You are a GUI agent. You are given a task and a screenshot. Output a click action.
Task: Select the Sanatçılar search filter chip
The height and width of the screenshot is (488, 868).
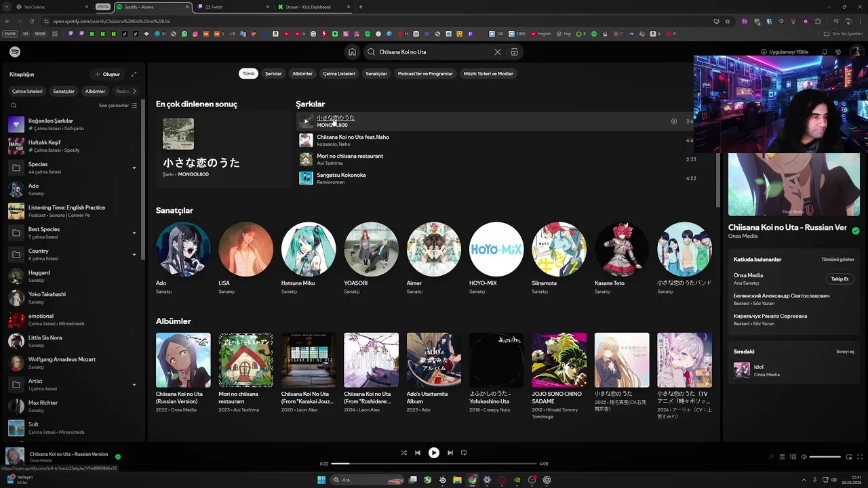pos(376,73)
